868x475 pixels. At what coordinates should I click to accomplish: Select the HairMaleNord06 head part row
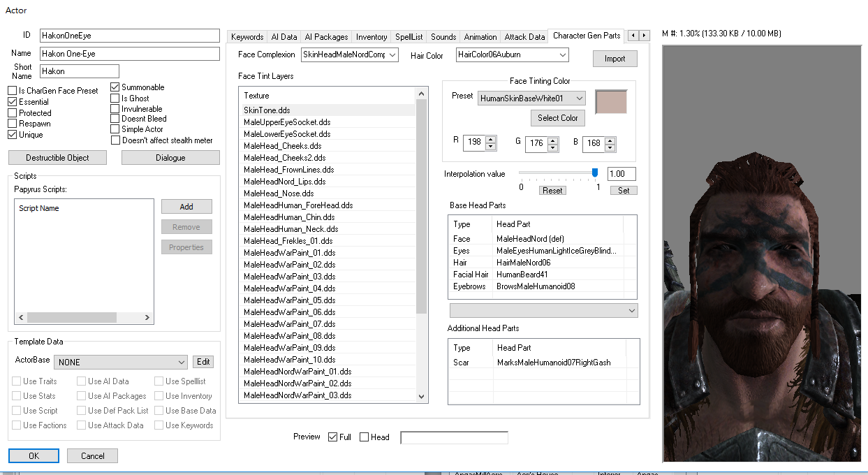543,263
